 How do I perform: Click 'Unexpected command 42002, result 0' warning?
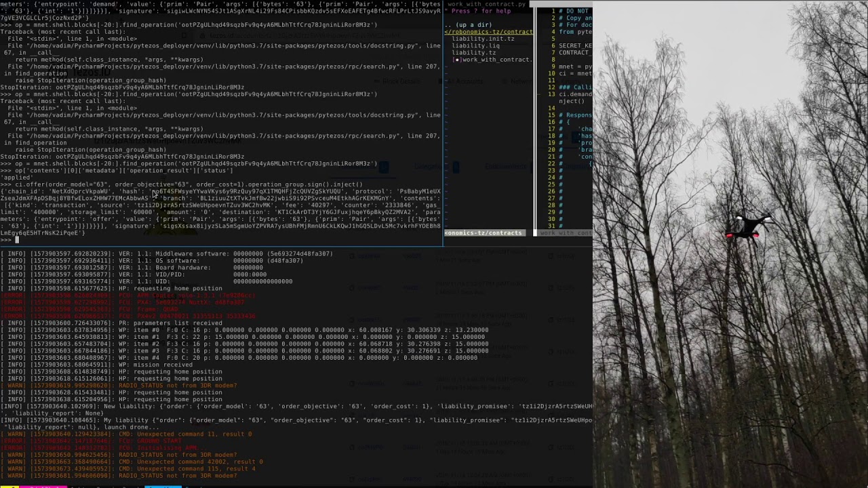click(132, 462)
